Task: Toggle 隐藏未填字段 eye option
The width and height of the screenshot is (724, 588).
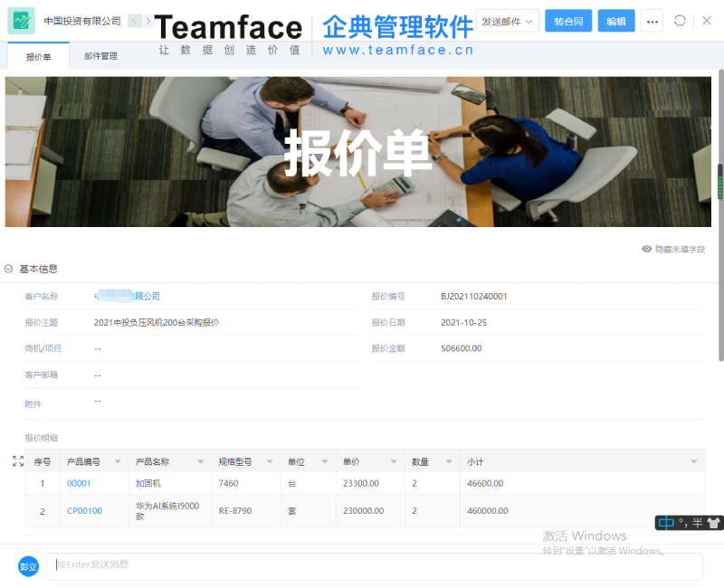Action: coord(673,250)
